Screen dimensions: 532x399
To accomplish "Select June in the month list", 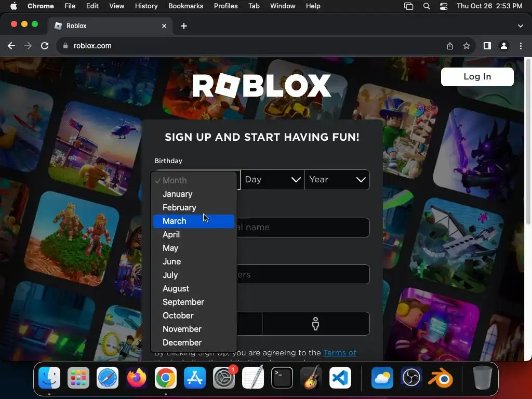I will click(193, 262).
